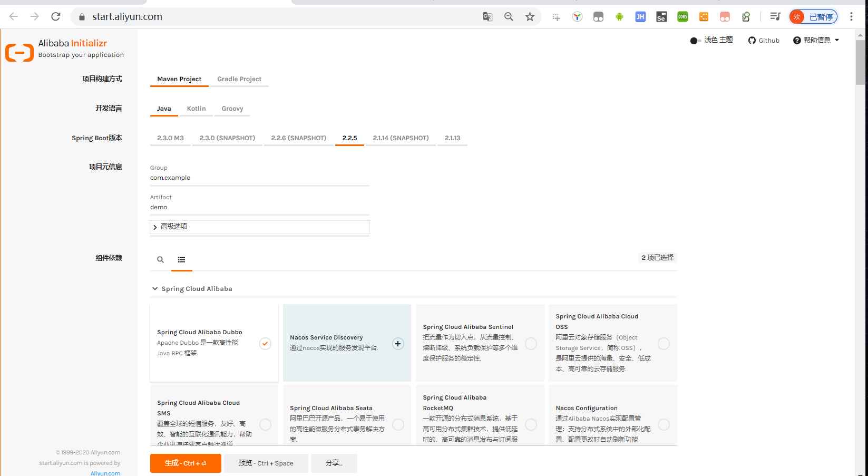868x476 pixels.
Task: Click the site lock icon
Action: coord(82,17)
